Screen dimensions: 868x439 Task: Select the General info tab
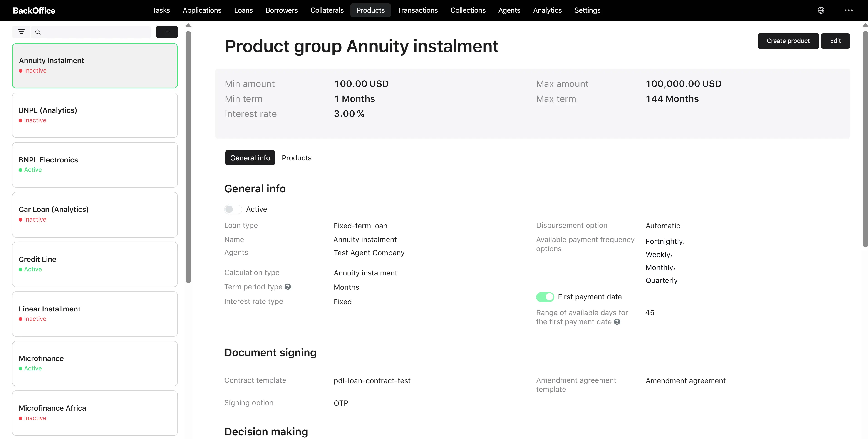pyautogui.click(x=250, y=158)
